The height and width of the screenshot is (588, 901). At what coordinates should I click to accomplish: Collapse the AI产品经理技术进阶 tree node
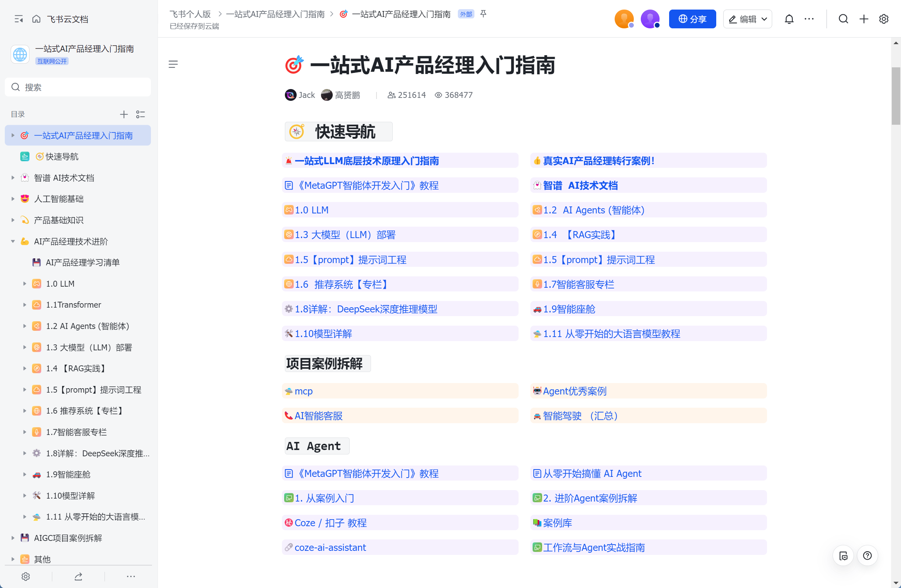13,241
